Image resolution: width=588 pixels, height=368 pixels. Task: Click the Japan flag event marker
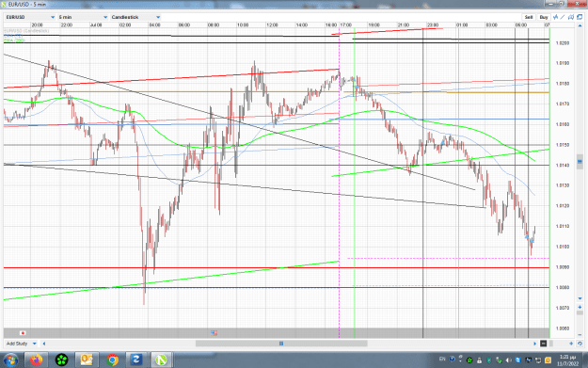click(x=23, y=333)
